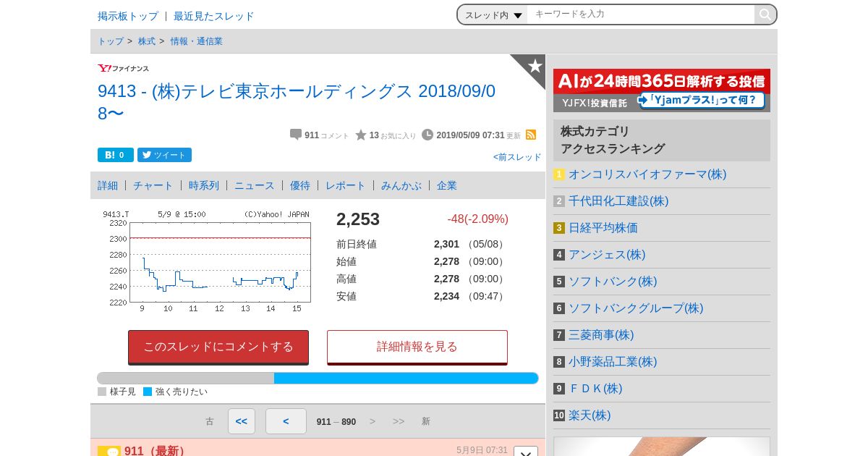Viewport: 868px width, 456px height.
Task: Open 楽天(株) ranking link
Action: pyautogui.click(x=590, y=415)
